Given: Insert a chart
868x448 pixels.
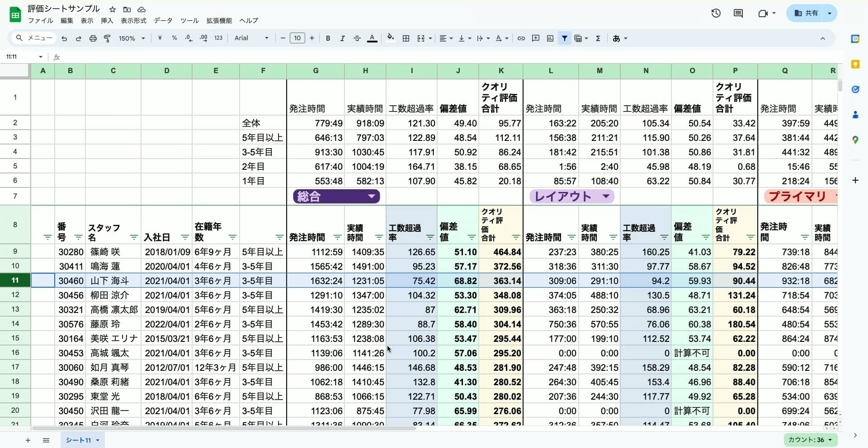Looking at the screenshot, I should click(550, 38).
